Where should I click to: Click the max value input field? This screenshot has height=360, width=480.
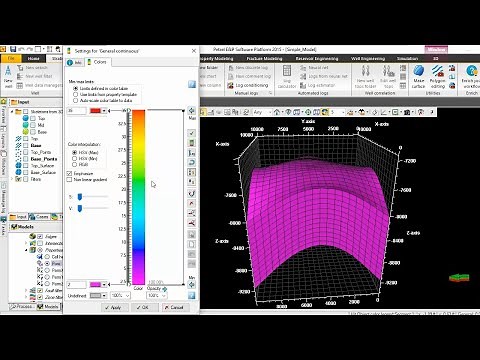[76, 111]
